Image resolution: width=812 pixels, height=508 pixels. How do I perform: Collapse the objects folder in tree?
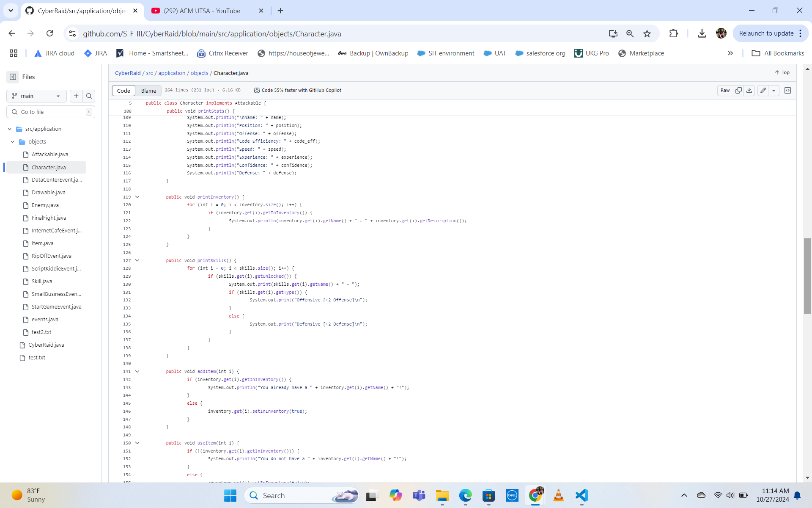click(x=13, y=142)
